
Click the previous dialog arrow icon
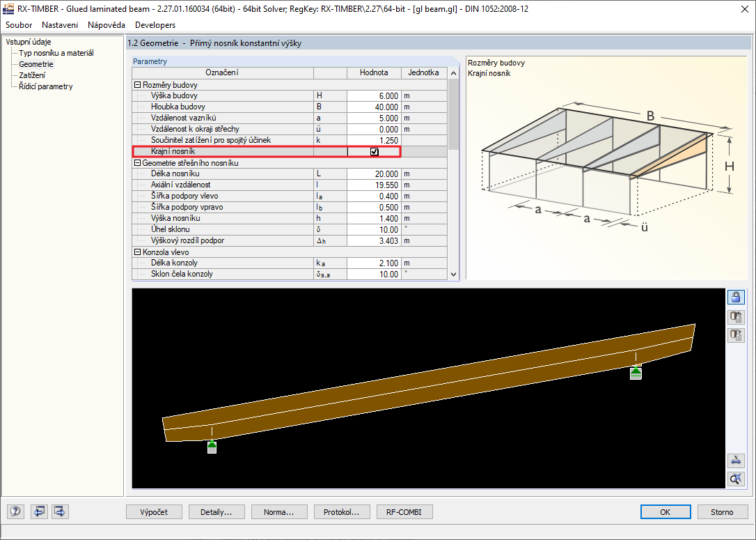39,511
